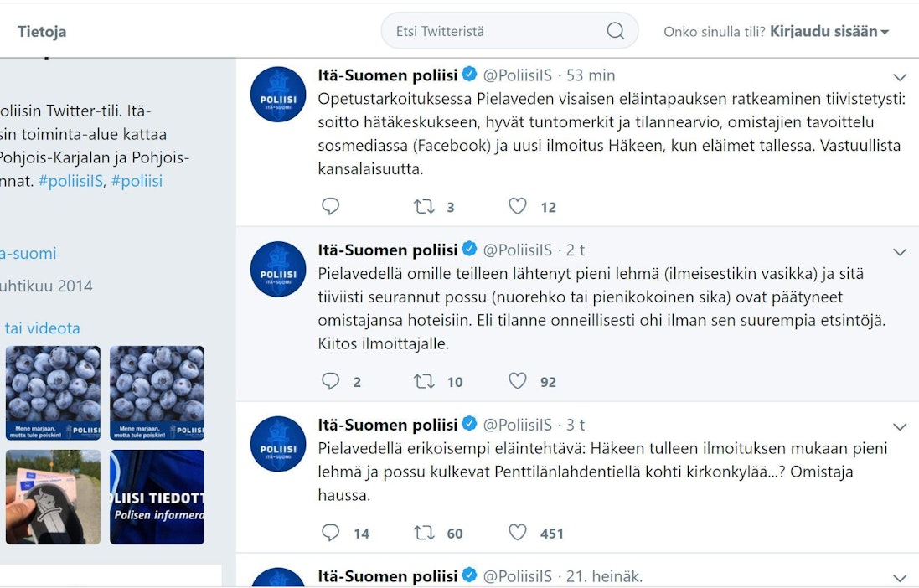Click the #poliisi hashtag link
Viewport: 919px width, 588px height.
(137, 181)
